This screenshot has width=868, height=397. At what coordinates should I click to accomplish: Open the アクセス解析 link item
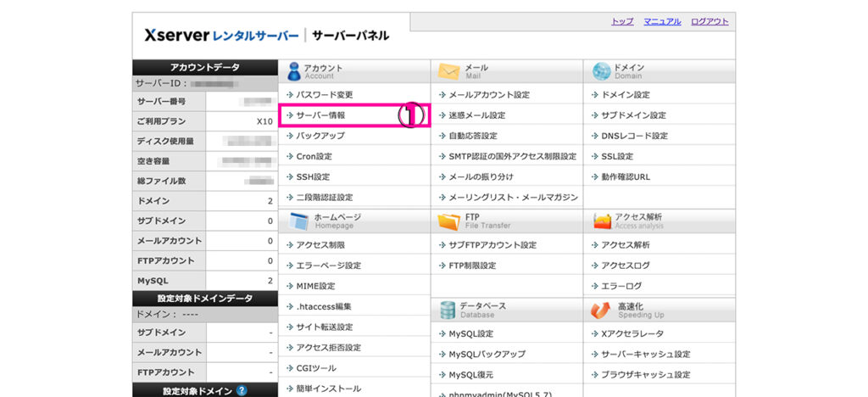pos(626,245)
